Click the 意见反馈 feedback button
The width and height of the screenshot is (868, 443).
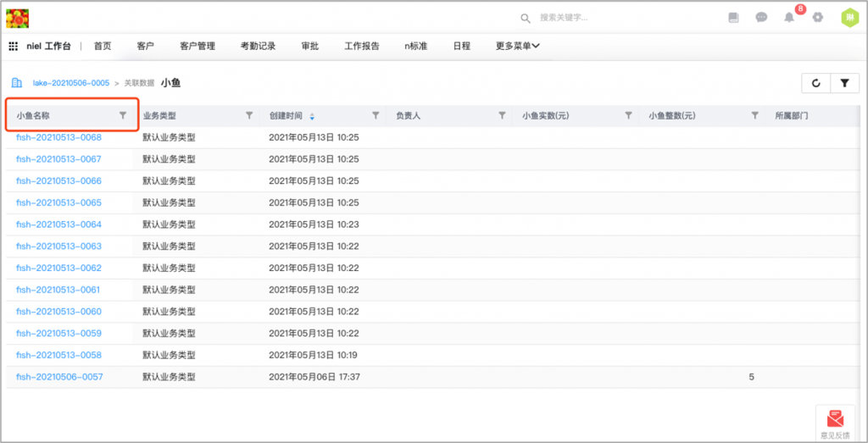[x=835, y=423]
